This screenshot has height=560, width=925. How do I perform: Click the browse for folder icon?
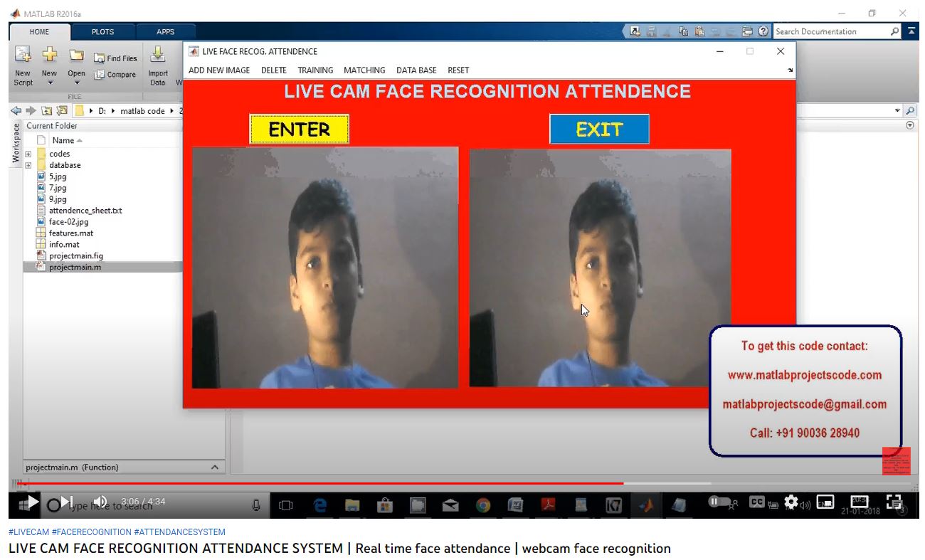62,111
